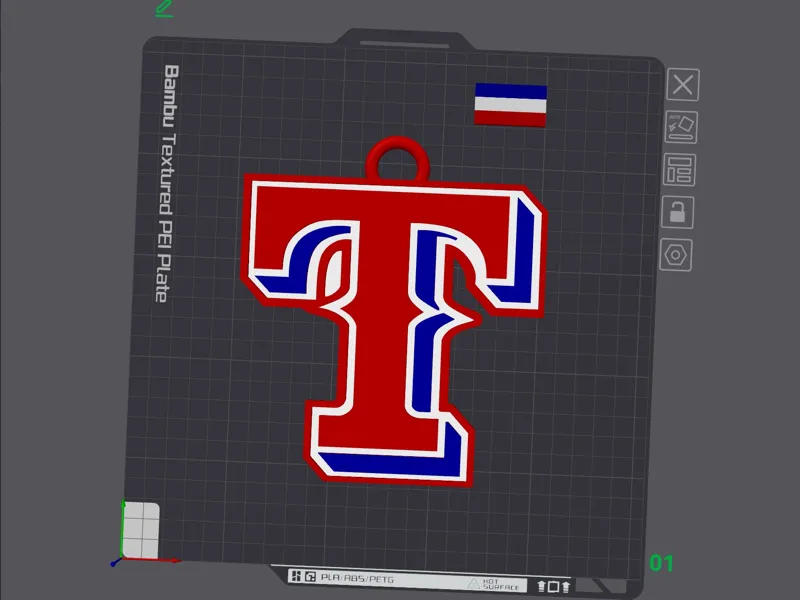Click the PLA/ABS/PETG plate label
The width and height of the screenshot is (800, 600).
tap(357, 579)
